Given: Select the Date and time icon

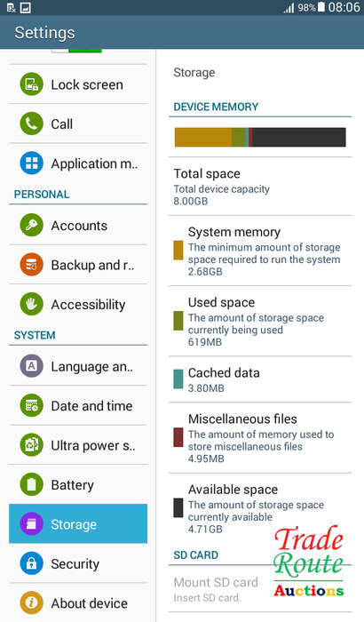Looking at the screenshot, I should point(31,405).
